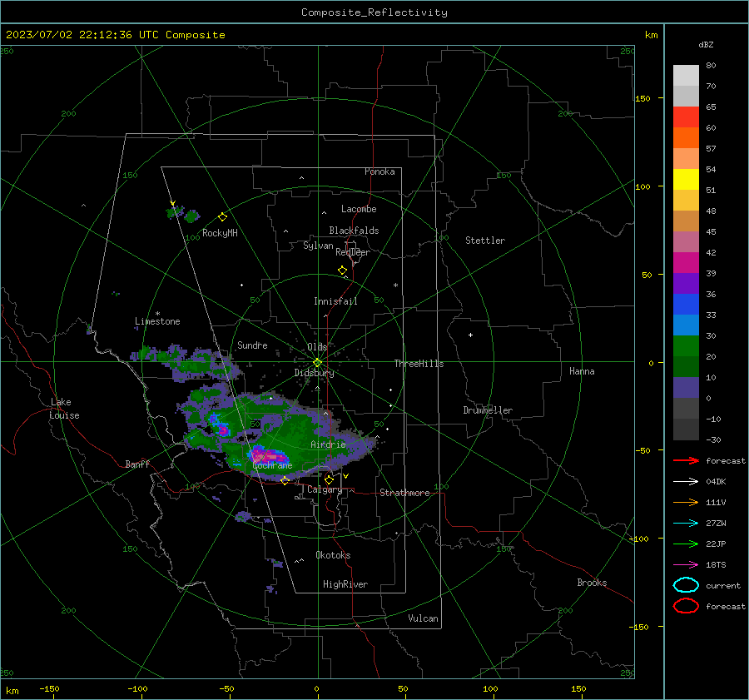The image size is (749, 700).
Task: Click the radar-center diamond above Didsbury
Action: pos(317,363)
